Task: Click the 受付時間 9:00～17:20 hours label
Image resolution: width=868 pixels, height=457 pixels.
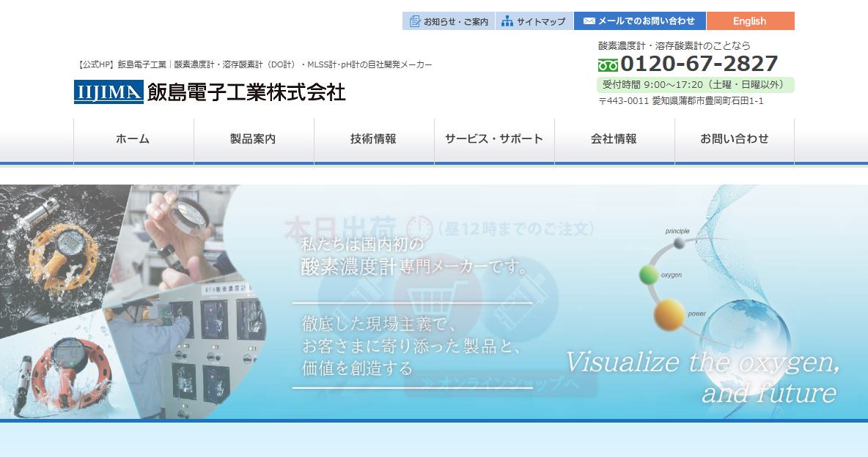Action: click(695, 85)
